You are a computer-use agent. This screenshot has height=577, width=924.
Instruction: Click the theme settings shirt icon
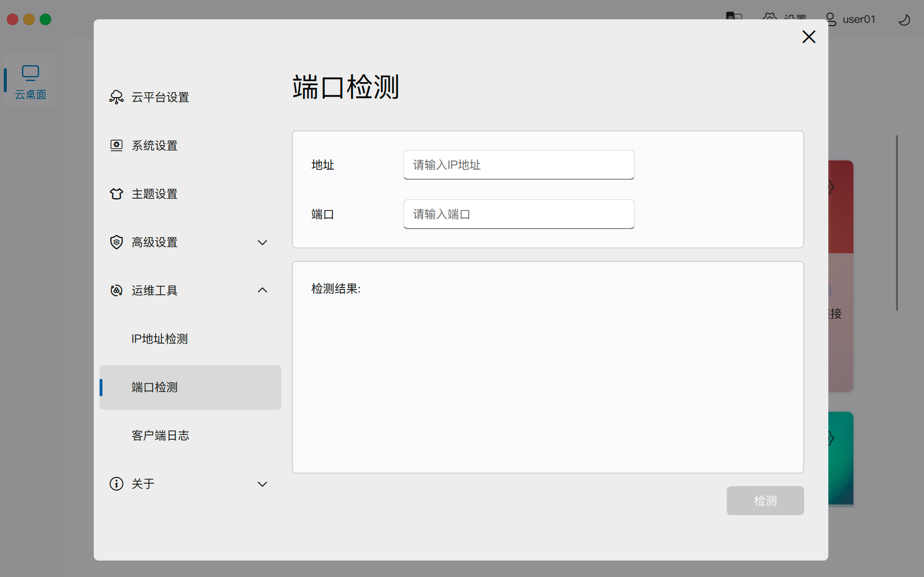click(x=116, y=194)
